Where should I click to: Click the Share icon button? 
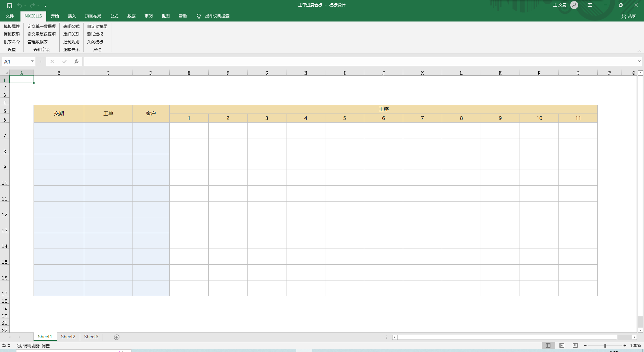(x=629, y=16)
